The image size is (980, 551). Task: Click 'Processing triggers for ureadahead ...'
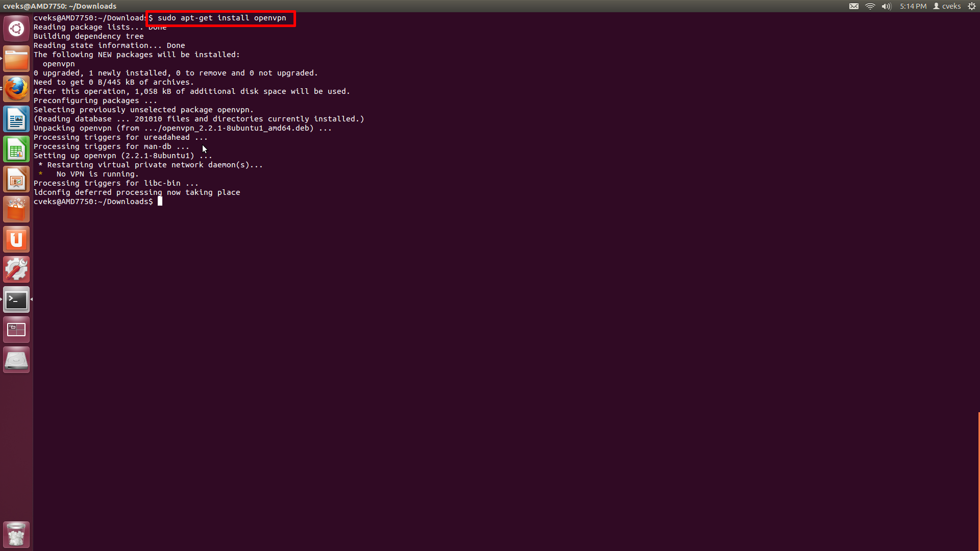[120, 137]
